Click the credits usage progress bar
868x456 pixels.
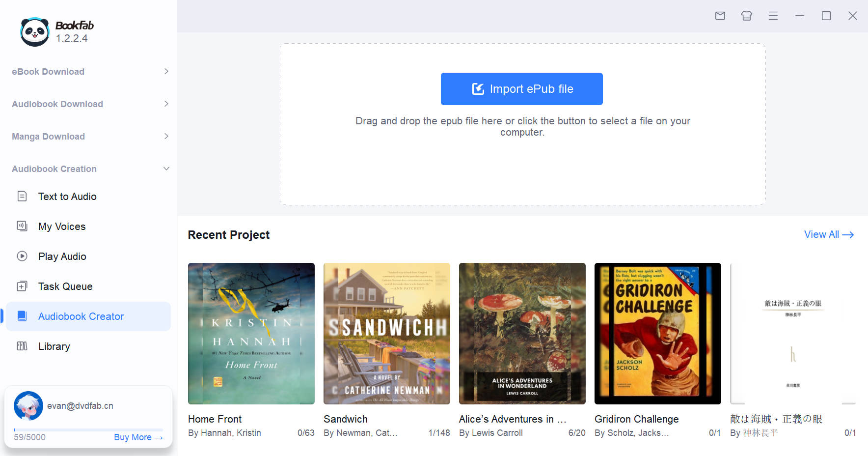coord(88,430)
